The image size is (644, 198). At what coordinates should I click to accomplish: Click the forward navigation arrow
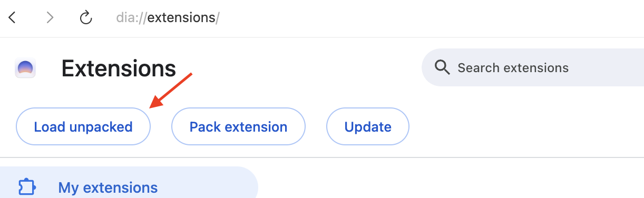click(50, 18)
